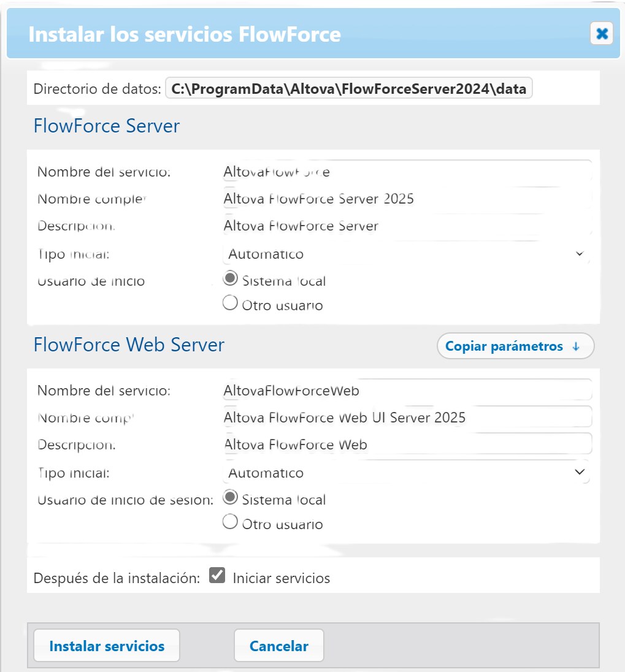This screenshot has height=672, width=625.
Task: Select Sistema local for FlowForce Web Server
Action: [230, 497]
